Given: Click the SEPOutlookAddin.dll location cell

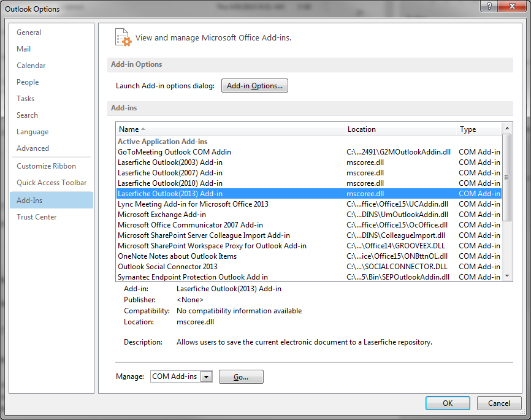Looking at the screenshot, I should click(398, 277).
